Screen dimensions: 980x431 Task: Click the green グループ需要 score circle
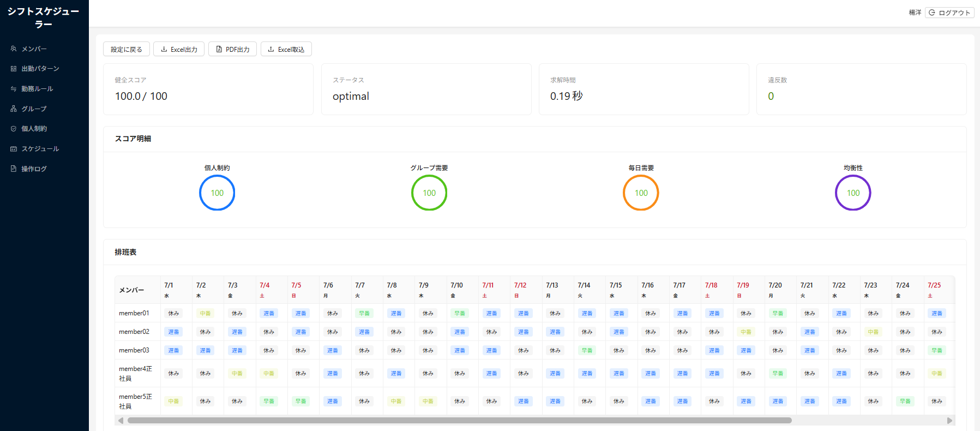[429, 193]
